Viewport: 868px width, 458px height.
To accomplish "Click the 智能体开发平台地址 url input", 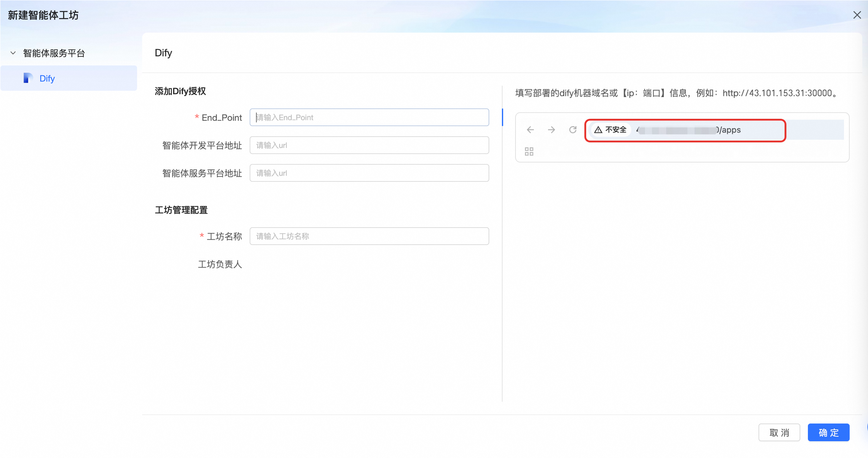I will click(x=369, y=145).
